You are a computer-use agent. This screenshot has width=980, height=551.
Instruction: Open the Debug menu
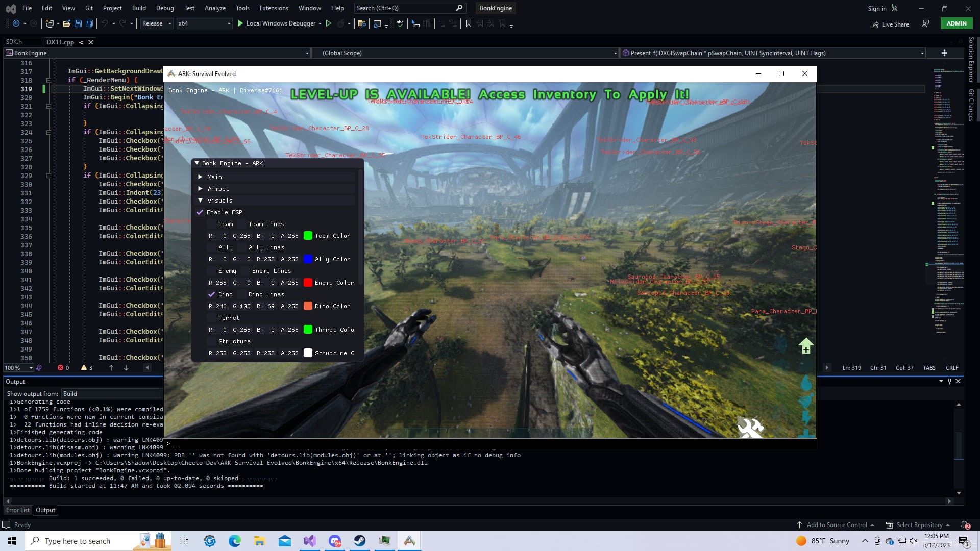165,8
